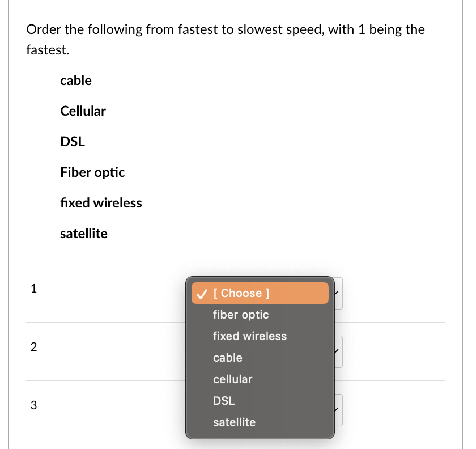Choose 'cable' from the dropdown options
476x449 pixels.
click(x=228, y=358)
